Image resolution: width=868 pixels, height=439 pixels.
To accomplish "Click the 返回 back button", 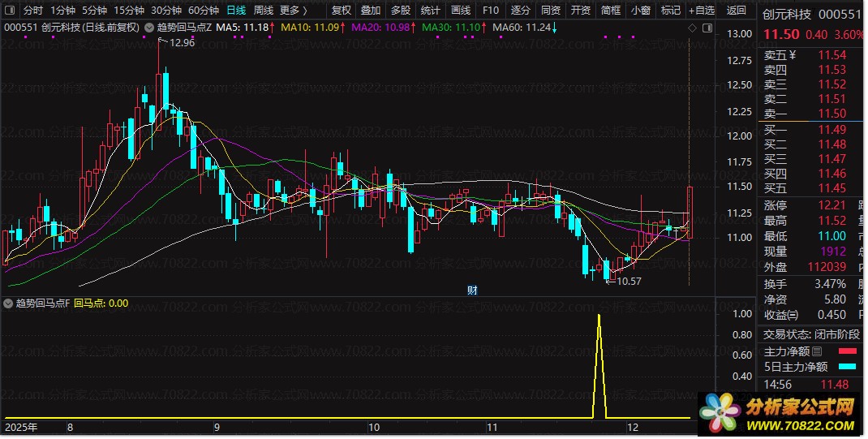I will coord(737,10).
